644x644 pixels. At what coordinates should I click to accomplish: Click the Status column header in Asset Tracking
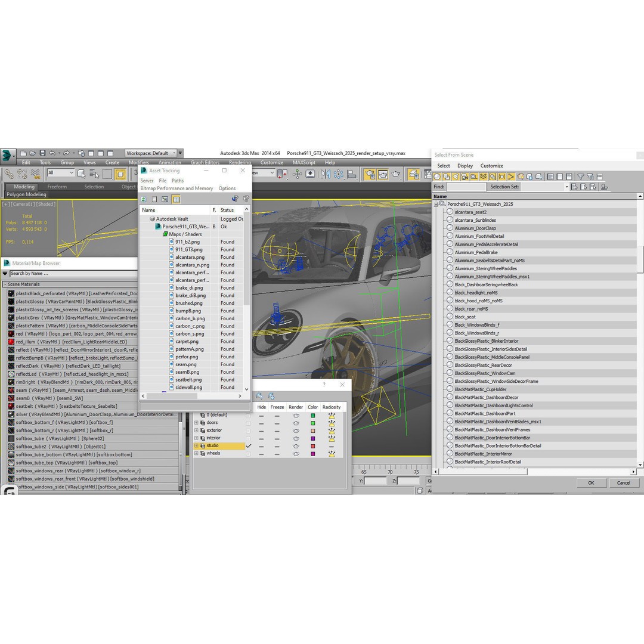(x=231, y=210)
